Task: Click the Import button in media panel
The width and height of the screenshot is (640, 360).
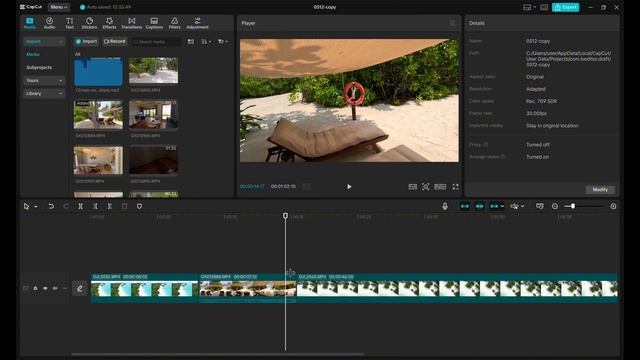Action: (x=86, y=41)
